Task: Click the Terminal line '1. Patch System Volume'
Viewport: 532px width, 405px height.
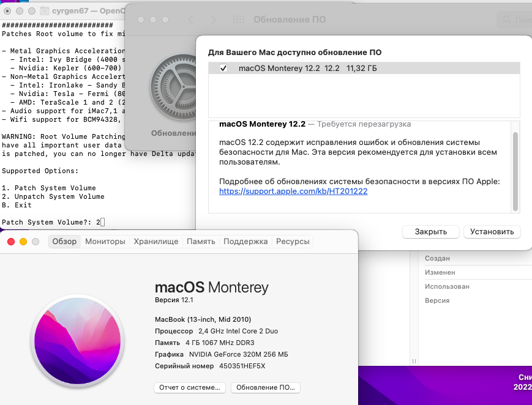Action: [49, 188]
